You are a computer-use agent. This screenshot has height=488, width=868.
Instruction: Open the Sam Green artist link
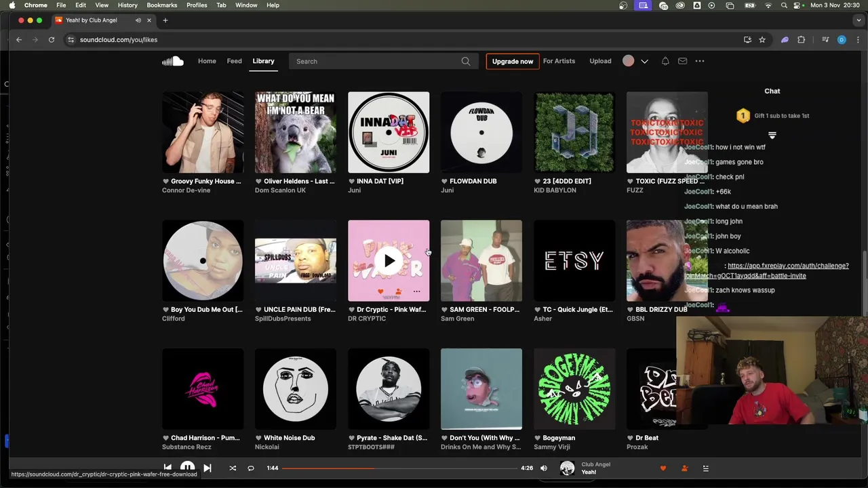[458, 319]
